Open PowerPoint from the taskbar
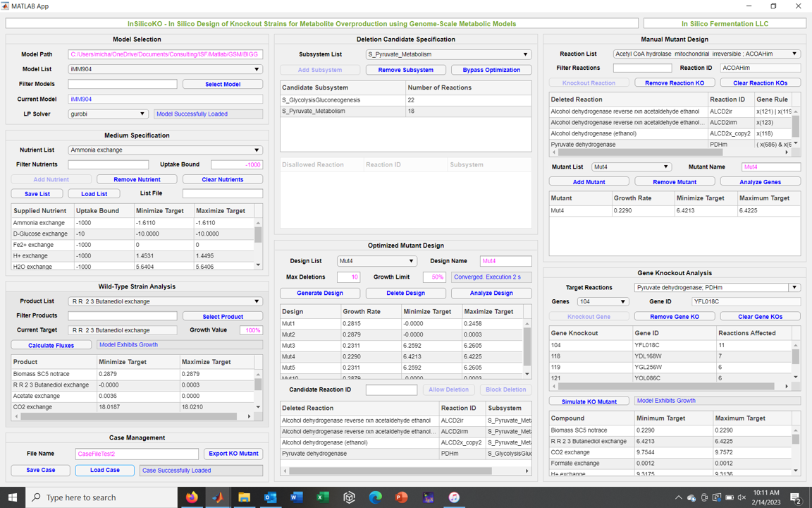This screenshot has width=812, height=508. click(401, 497)
